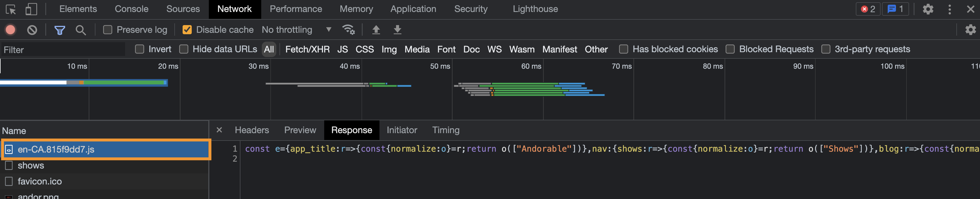This screenshot has width=980, height=199.
Task: Select the favicon.ico request row
Action: (104, 182)
